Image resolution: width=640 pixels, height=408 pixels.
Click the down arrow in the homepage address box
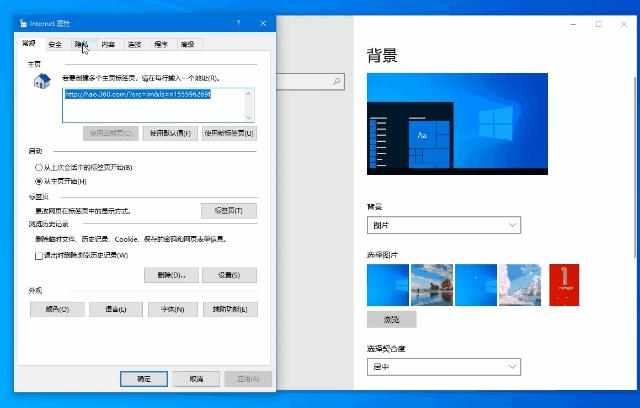(x=249, y=117)
